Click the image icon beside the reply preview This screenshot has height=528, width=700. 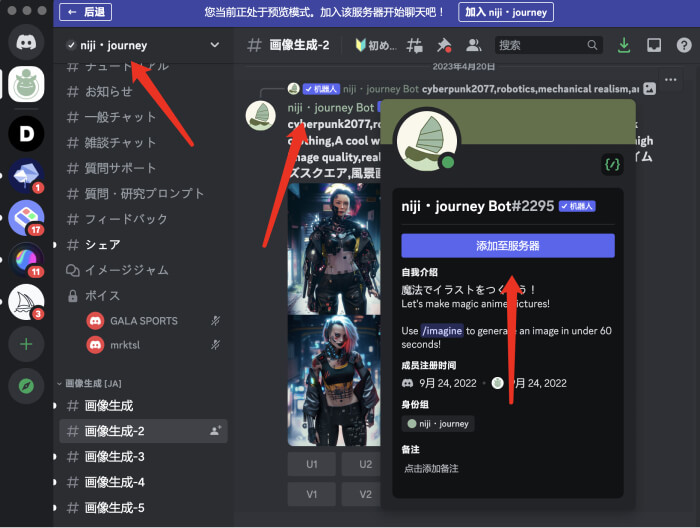point(649,89)
